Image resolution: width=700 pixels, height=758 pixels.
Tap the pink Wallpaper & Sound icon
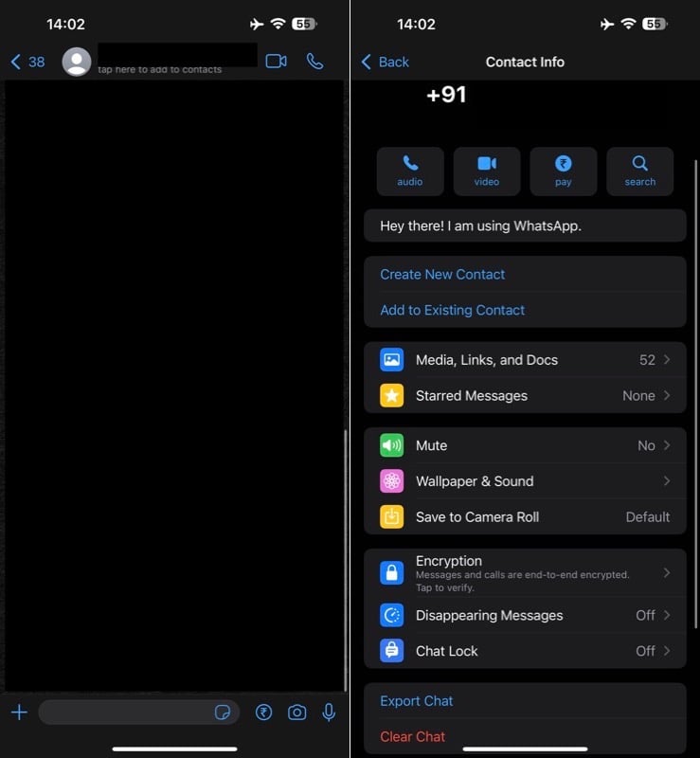tap(391, 481)
